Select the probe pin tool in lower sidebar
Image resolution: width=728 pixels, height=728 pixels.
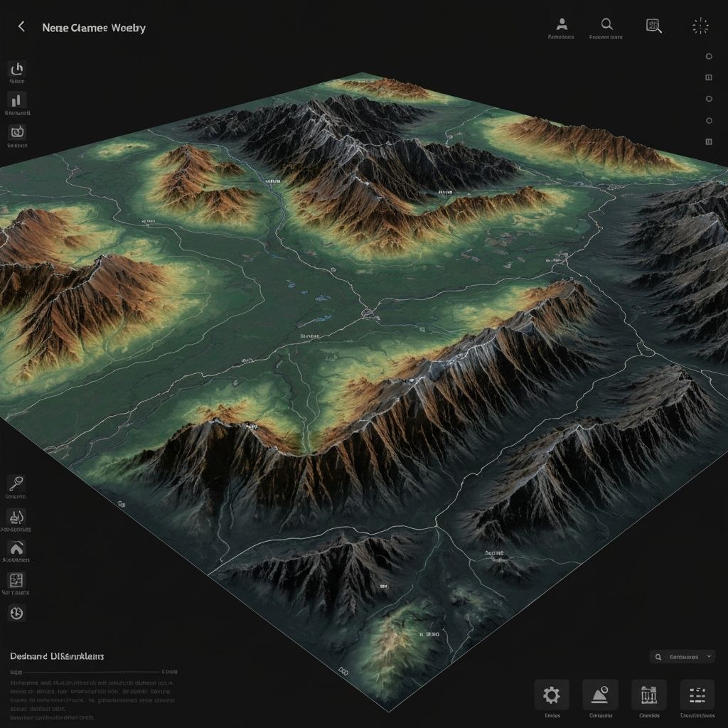pos(16,483)
